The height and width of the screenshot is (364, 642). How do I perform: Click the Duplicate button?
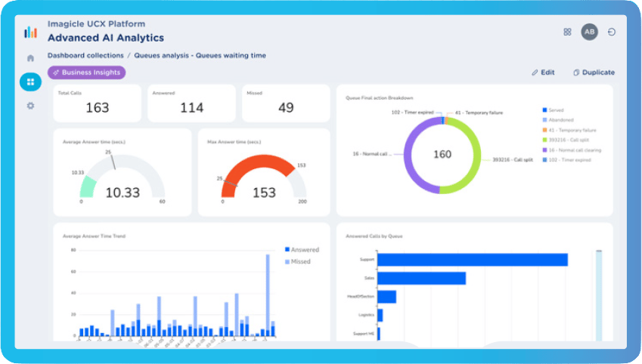594,72
